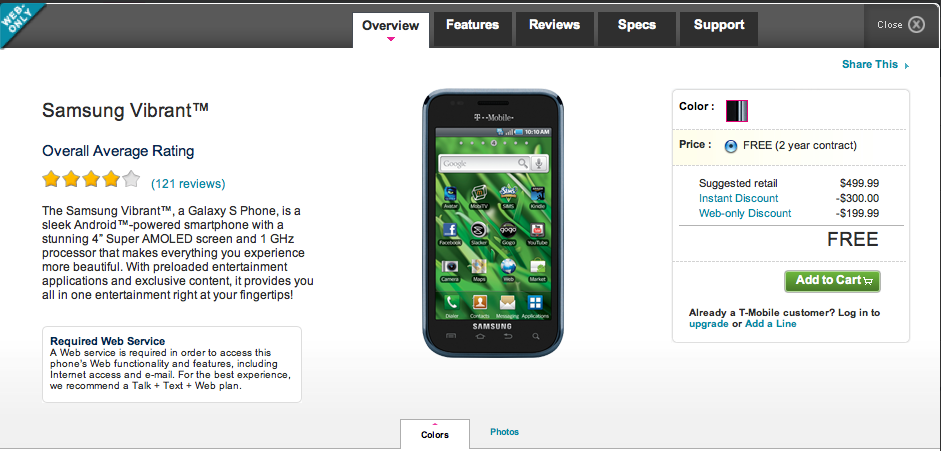Click the Close X circle icon

(916, 25)
